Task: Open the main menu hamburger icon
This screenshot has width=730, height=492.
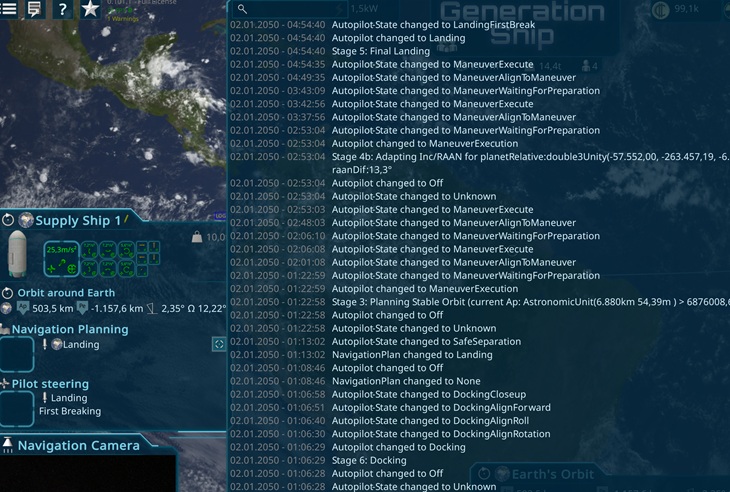Action: click(8, 8)
